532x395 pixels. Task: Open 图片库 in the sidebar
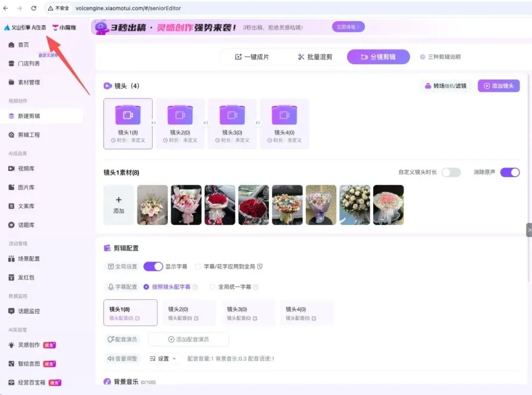(23, 188)
